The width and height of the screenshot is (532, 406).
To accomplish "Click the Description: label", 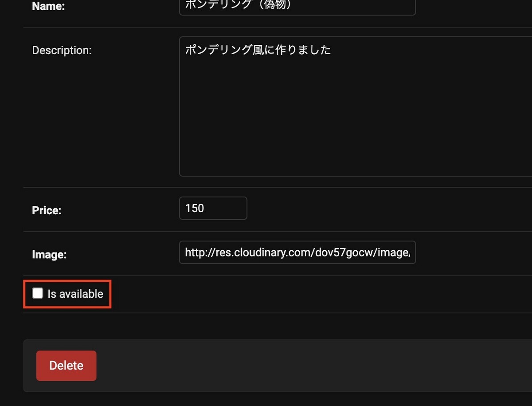I will pos(62,50).
